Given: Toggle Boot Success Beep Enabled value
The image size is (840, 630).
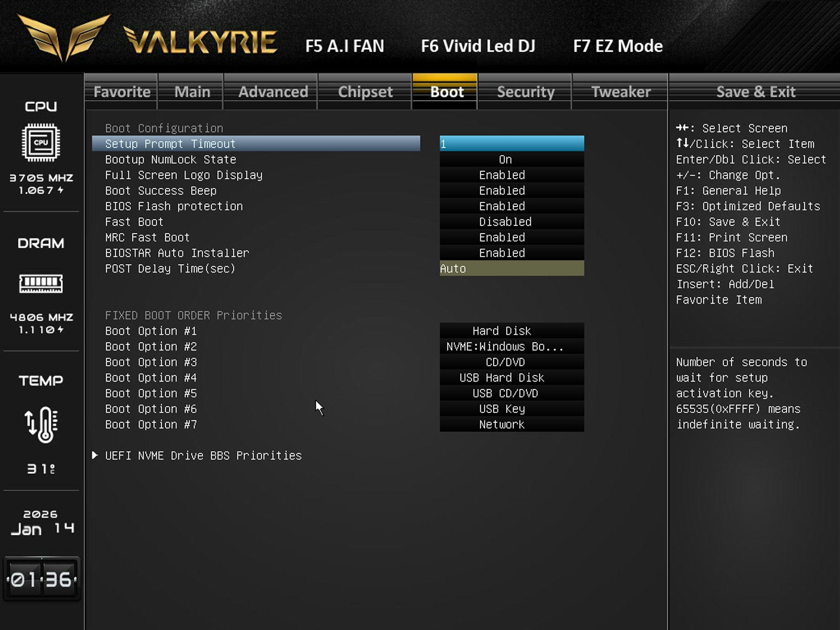Looking at the screenshot, I should coord(511,191).
